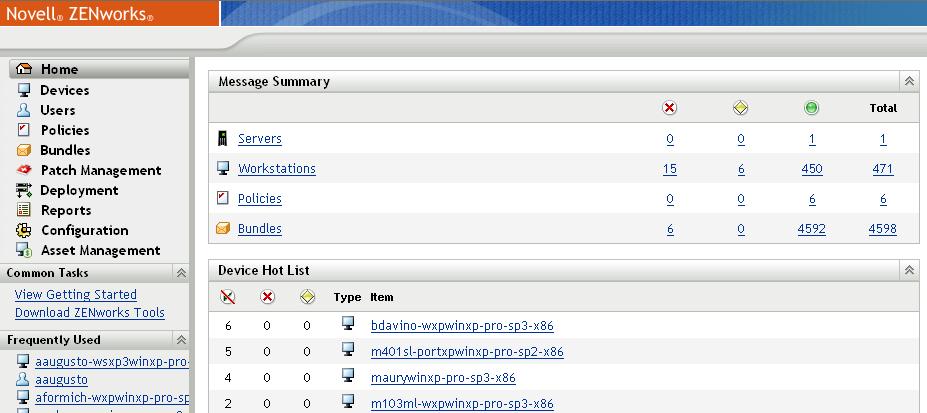
Task: Click the Devices monitor icon in sidebar
Action: coord(24,90)
